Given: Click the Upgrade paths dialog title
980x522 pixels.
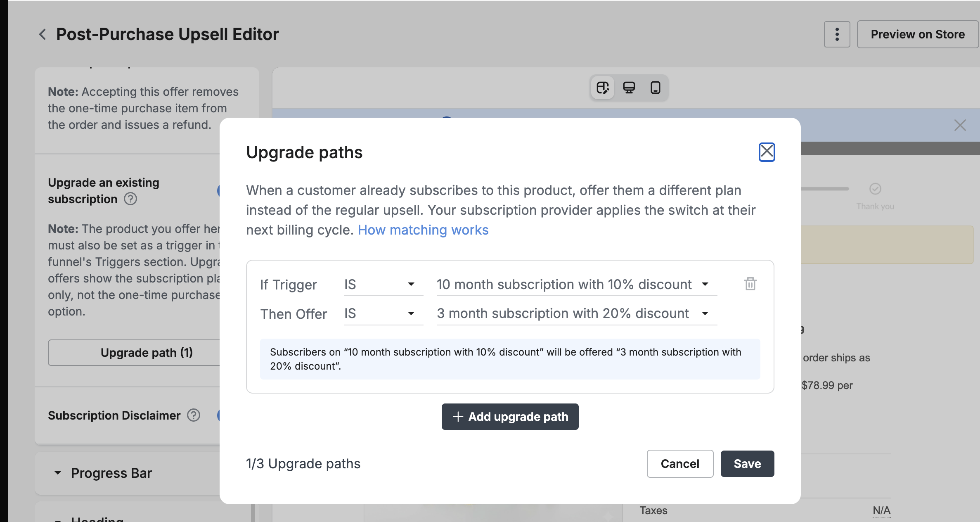Looking at the screenshot, I should click(304, 152).
